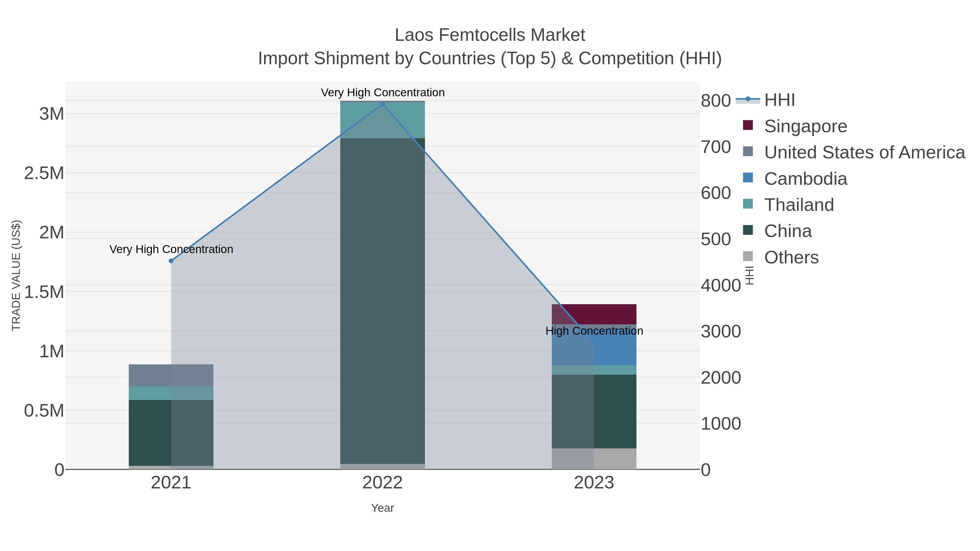Click the 2022 'Very High Concentration' annotation
Viewport: 980px width, 551px height.
point(383,93)
